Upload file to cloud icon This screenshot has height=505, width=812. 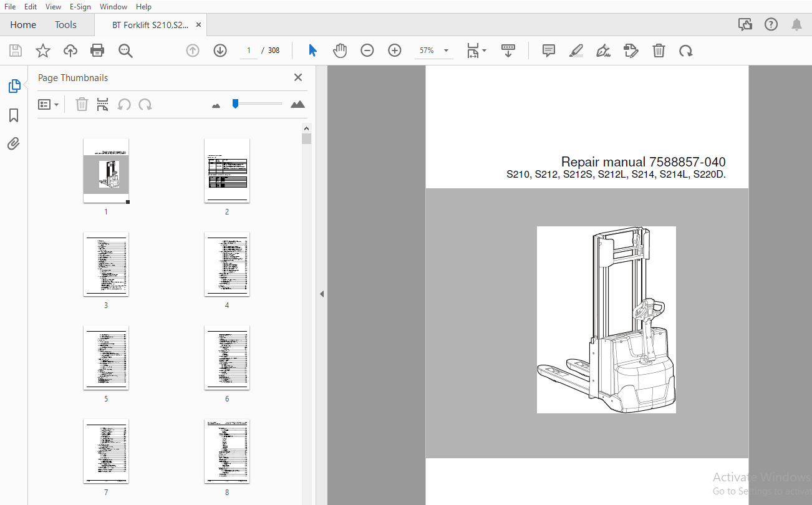pos(70,50)
